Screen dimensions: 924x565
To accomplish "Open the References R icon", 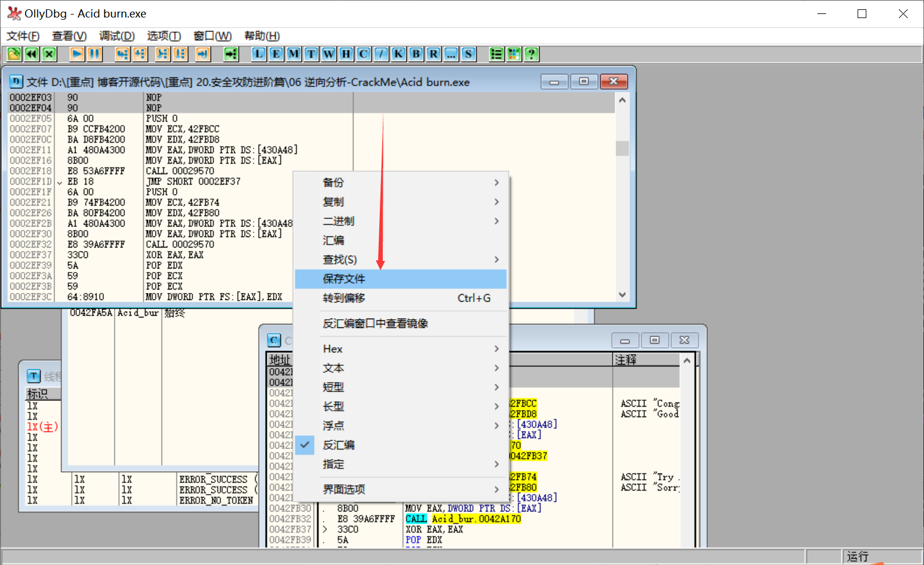I will click(x=433, y=54).
